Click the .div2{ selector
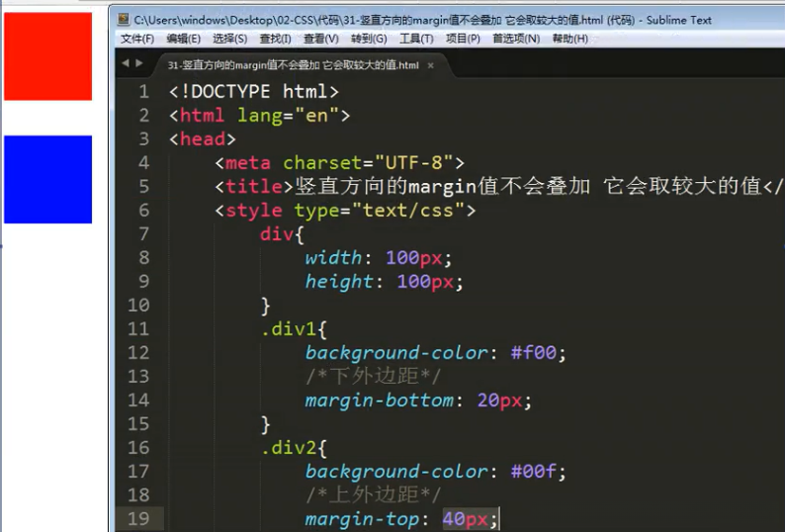This screenshot has height=532, width=785. coord(294,447)
